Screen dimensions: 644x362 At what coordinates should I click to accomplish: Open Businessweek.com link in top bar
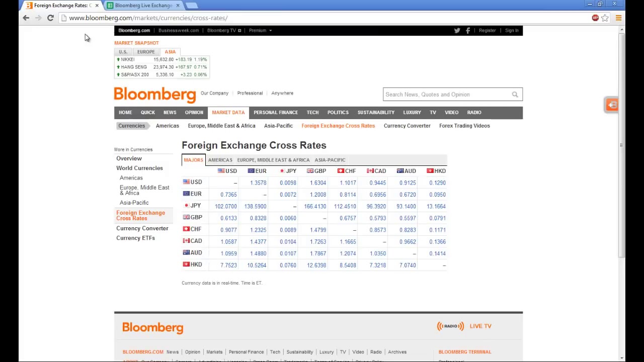[x=179, y=31]
